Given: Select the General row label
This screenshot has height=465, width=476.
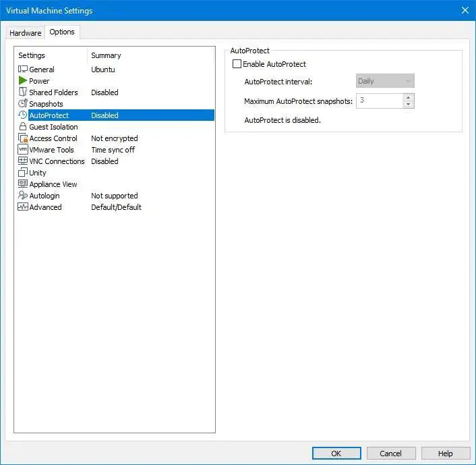Looking at the screenshot, I should pyautogui.click(x=42, y=70).
